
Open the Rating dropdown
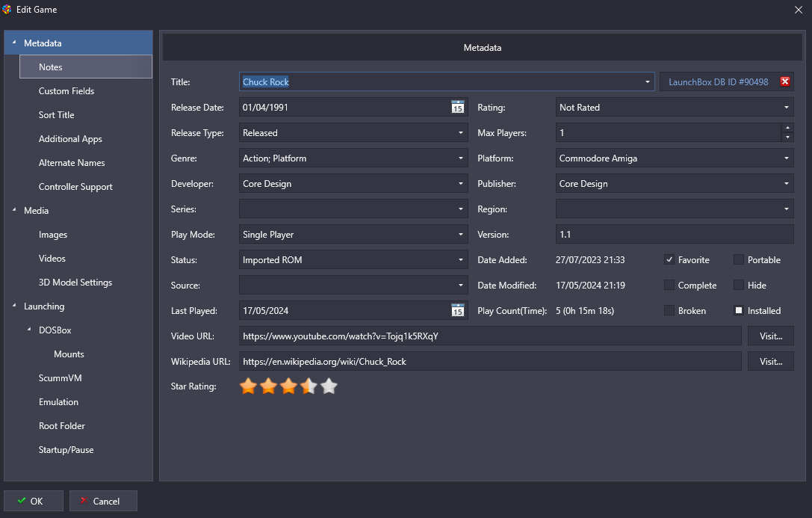click(675, 107)
